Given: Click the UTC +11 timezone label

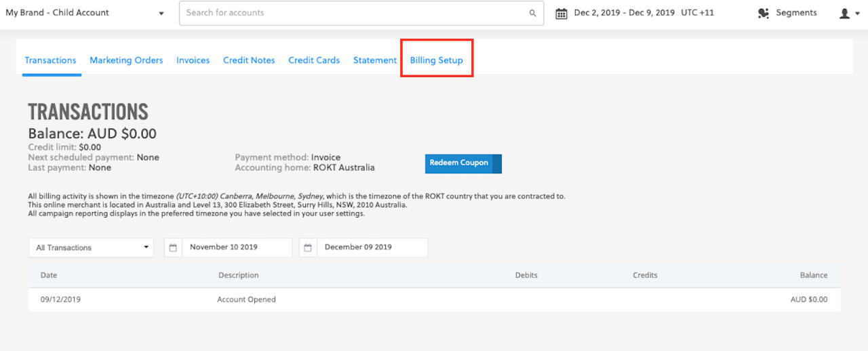Looking at the screenshot, I should 698,13.
